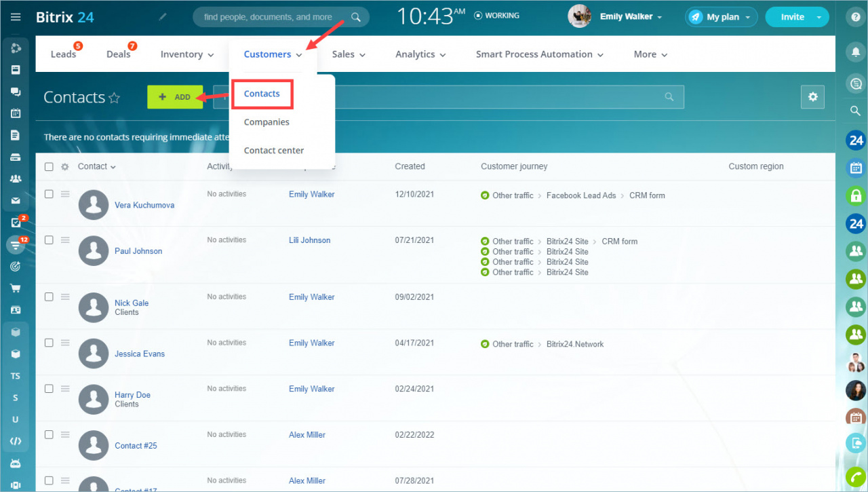The image size is (868, 492).
Task: Check the box for Vera Kuchumova
Action: (49, 194)
